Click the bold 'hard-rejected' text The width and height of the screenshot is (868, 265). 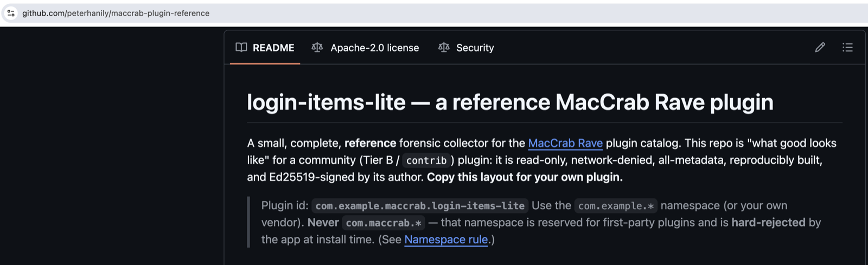[768, 223]
